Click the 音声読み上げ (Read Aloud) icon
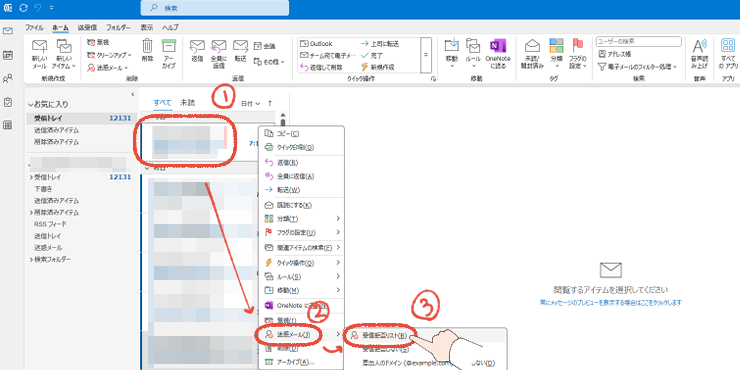The image size is (740, 370). [x=699, y=53]
